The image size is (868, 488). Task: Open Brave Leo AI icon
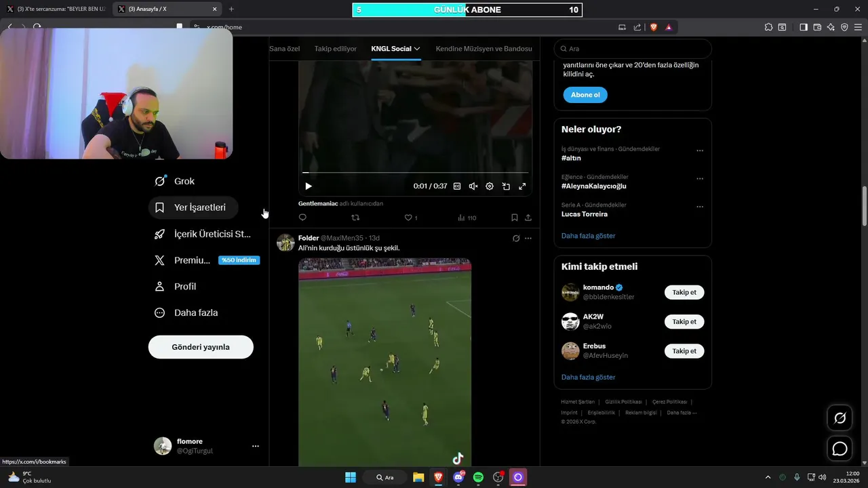(x=831, y=27)
